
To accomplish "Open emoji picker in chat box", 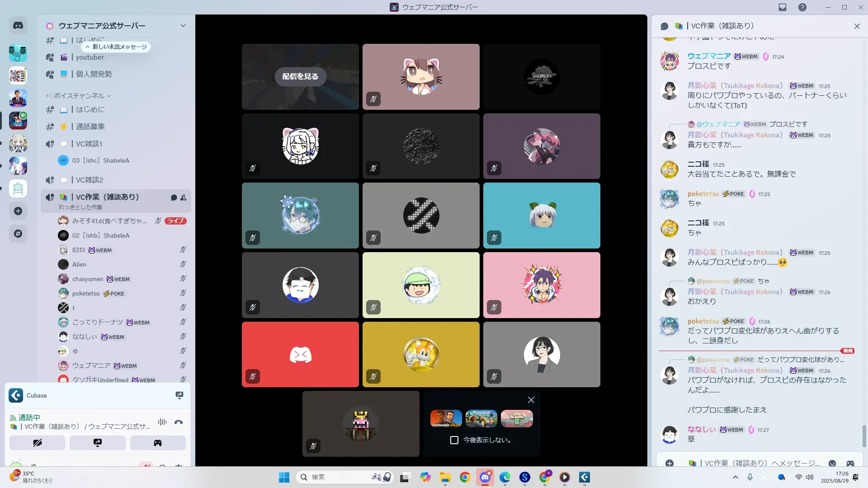I will pos(832,463).
